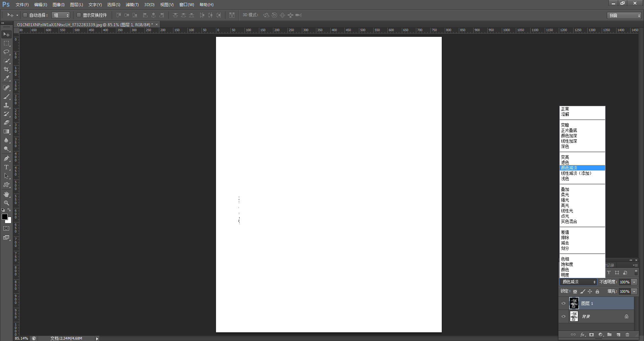Open the 文件(F) menu
Image resolution: width=644 pixels, height=341 pixels.
tap(22, 5)
